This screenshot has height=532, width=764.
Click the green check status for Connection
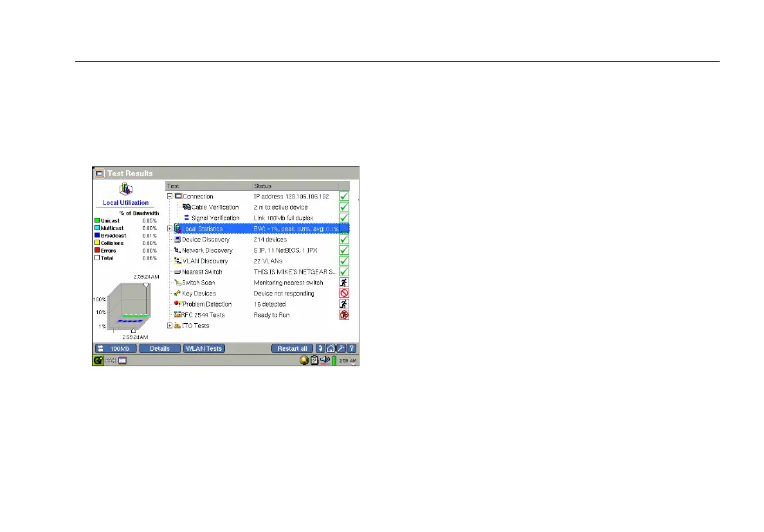[x=344, y=196]
